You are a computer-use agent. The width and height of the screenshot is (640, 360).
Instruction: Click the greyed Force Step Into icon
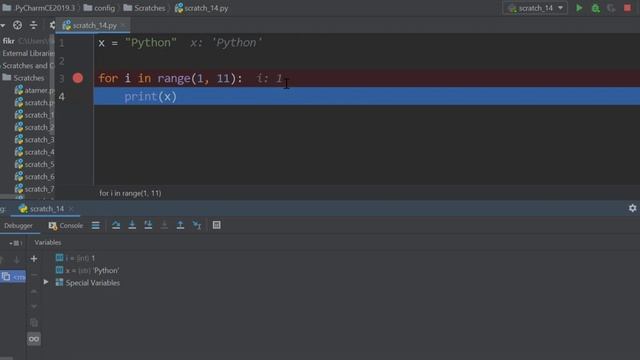[164, 225]
